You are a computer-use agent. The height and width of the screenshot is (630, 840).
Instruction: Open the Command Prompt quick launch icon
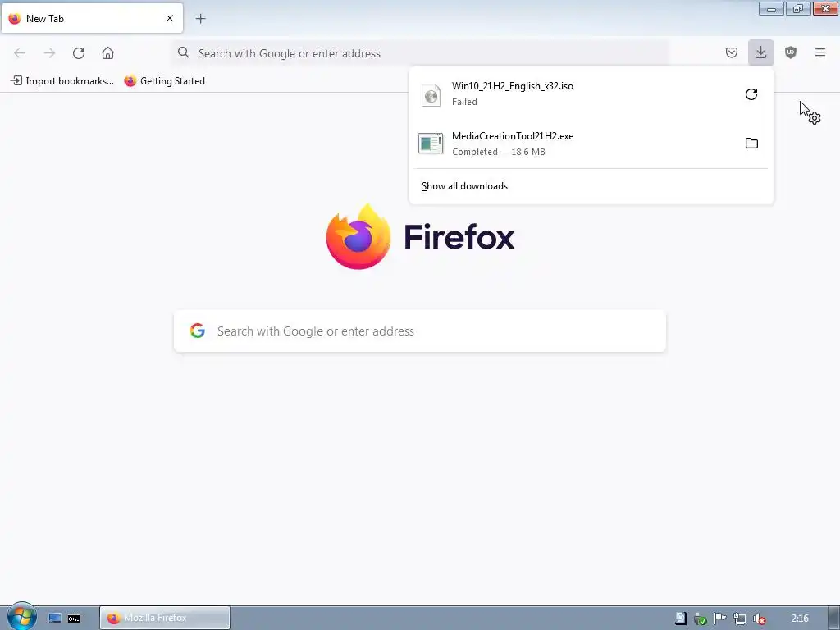[74, 619]
